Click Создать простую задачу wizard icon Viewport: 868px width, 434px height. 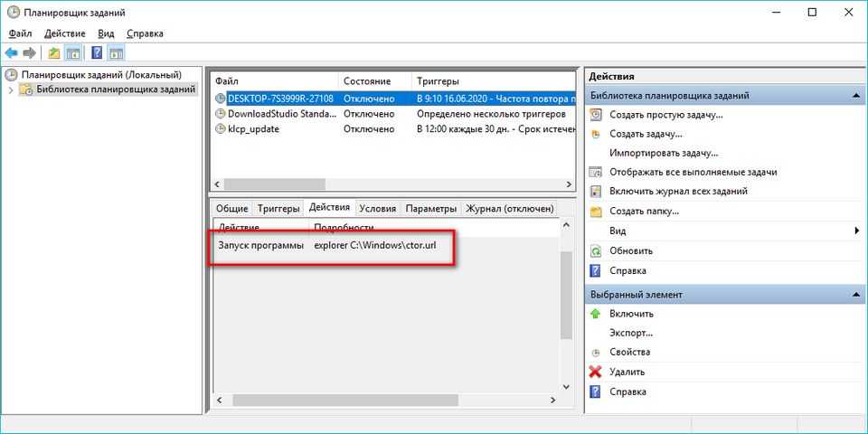pos(595,115)
